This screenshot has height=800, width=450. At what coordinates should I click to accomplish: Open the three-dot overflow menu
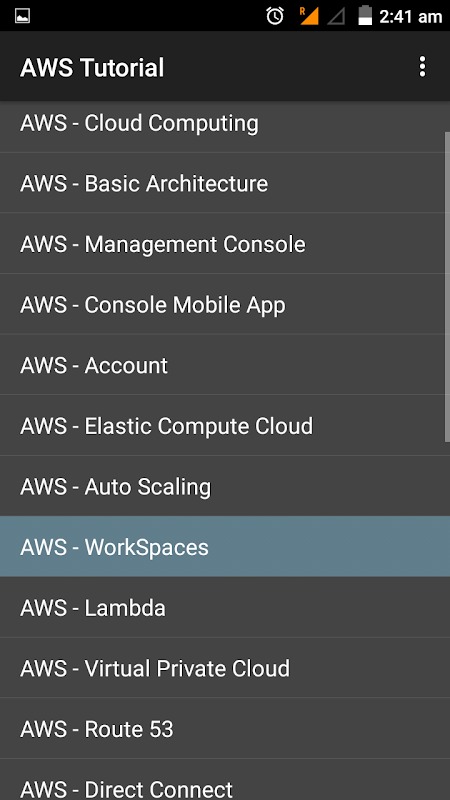pos(422,67)
